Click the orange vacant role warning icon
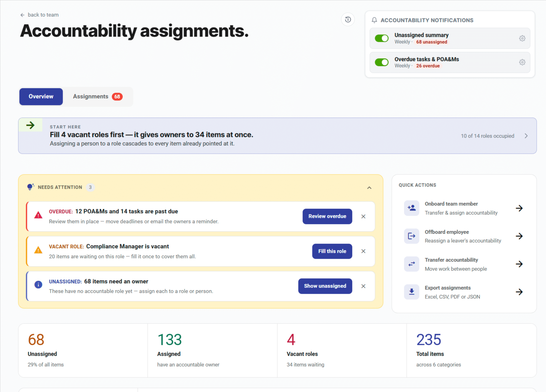 tap(38, 250)
